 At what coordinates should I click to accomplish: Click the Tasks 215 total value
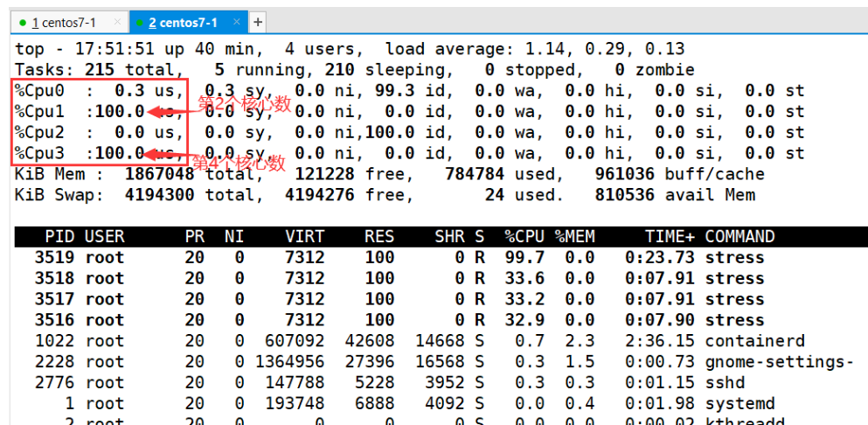pyautogui.click(x=100, y=70)
